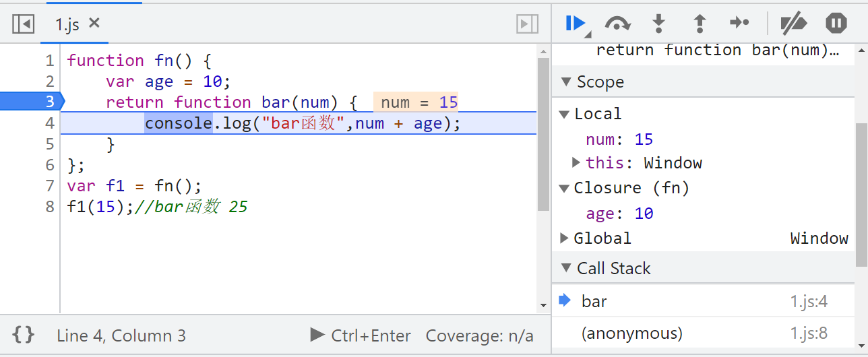Click the editor scroll down arrow
868x357 pixels.
[x=544, y=306]
